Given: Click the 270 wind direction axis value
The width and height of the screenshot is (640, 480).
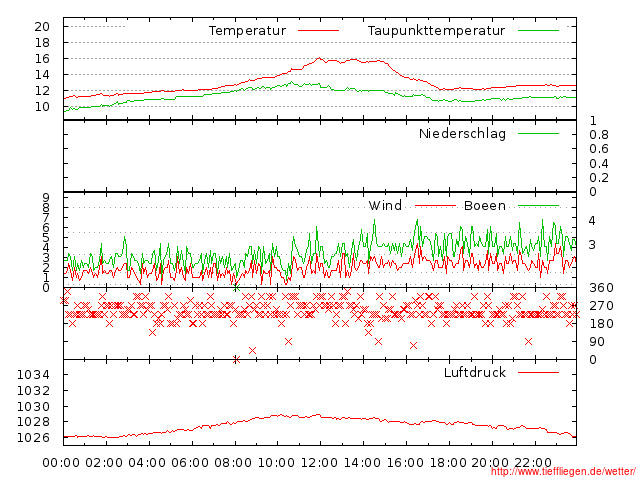Looking at the screenshot, I should (x=601, y=306).
